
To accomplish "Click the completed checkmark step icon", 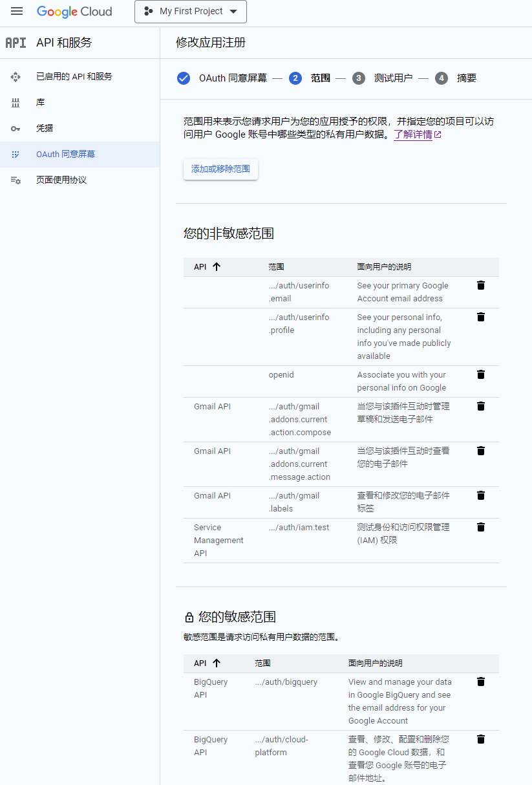I will (184, 78).
